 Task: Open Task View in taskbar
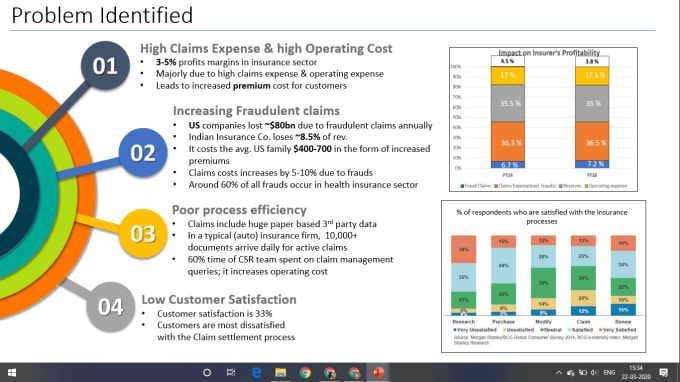(x=231, y=372)
